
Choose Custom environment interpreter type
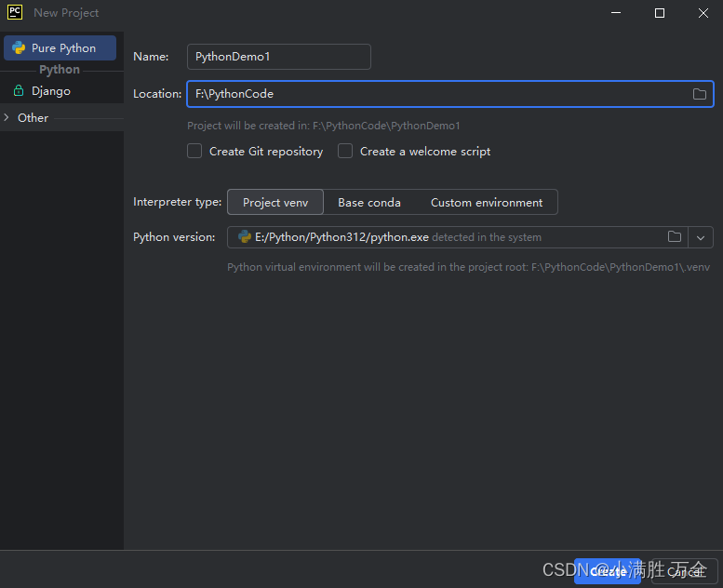[x=487, y=203]
